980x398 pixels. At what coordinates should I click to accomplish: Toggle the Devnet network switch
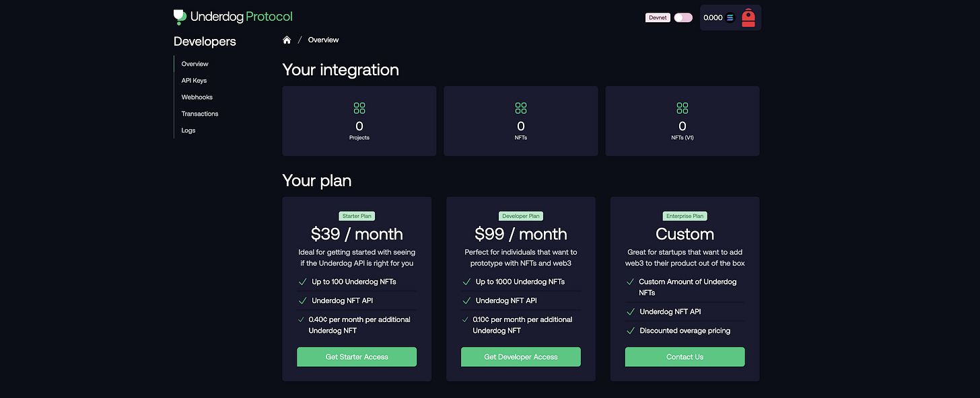(683, 17)
